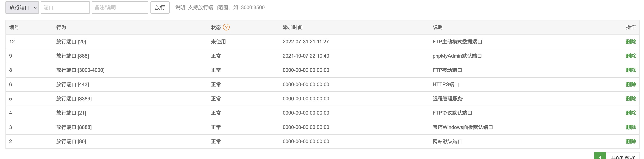Delete the website port 80 rule
Viewport: 644px width, 159px height.
631,141
